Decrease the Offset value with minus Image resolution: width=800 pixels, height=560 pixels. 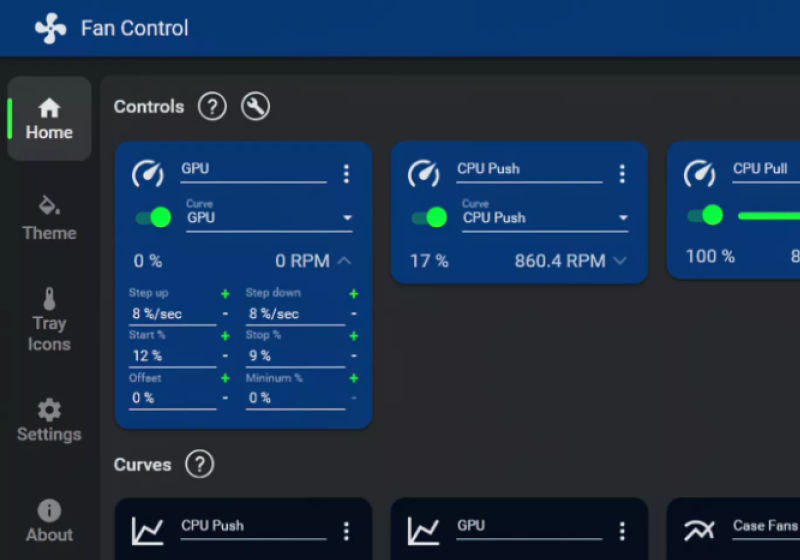pos(225,398)
